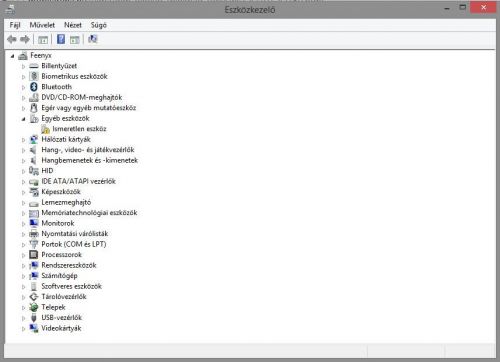
Task: Click the Szoftveres eszközök icon
Action: coord(34,286)
